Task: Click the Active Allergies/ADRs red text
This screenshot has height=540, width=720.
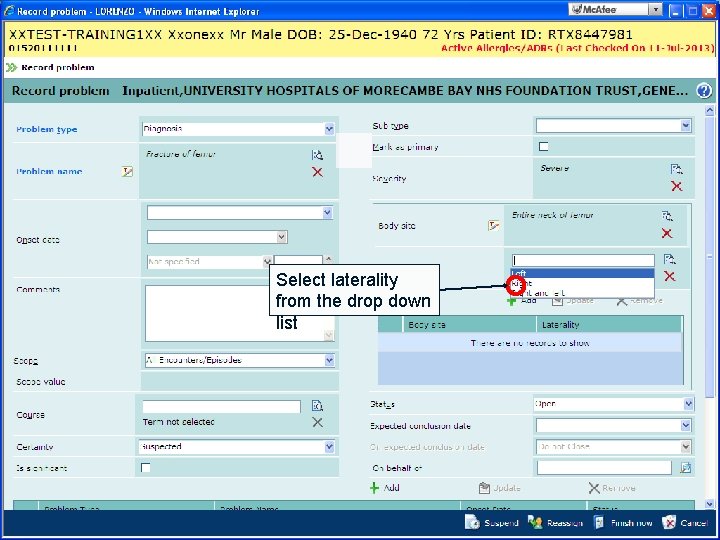Action: click(577, 48)
